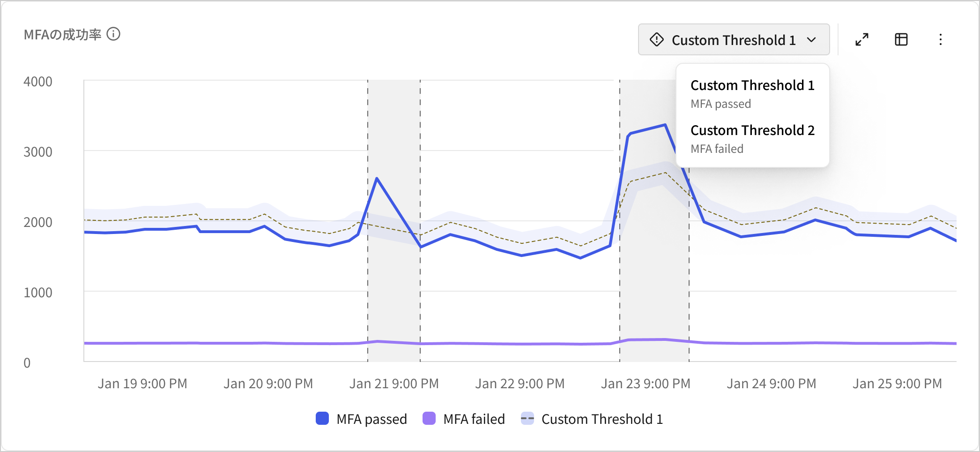980x452 pixels.
Task: Select Custom Threshold 2 from the dropdown menu
Action: click(752, 130)
